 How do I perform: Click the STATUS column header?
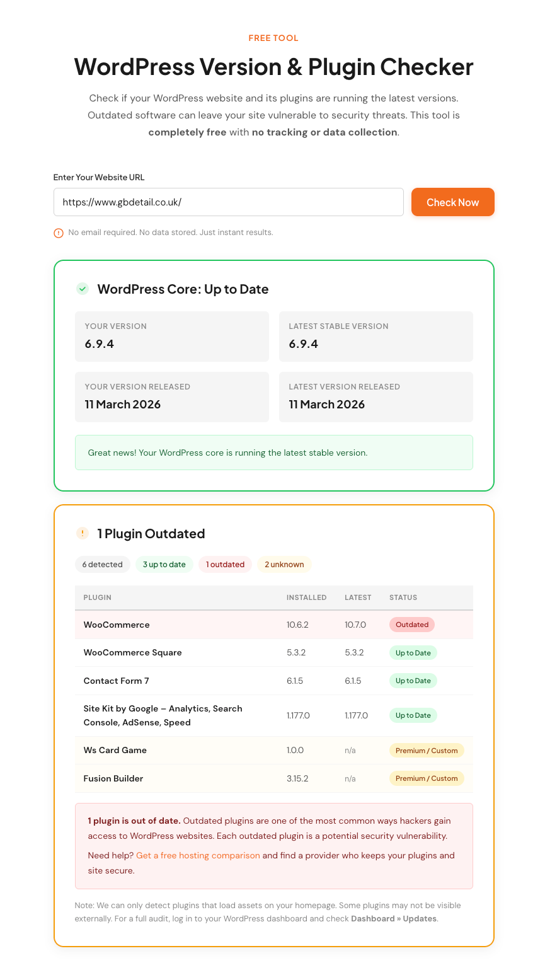tap(403, 597)
